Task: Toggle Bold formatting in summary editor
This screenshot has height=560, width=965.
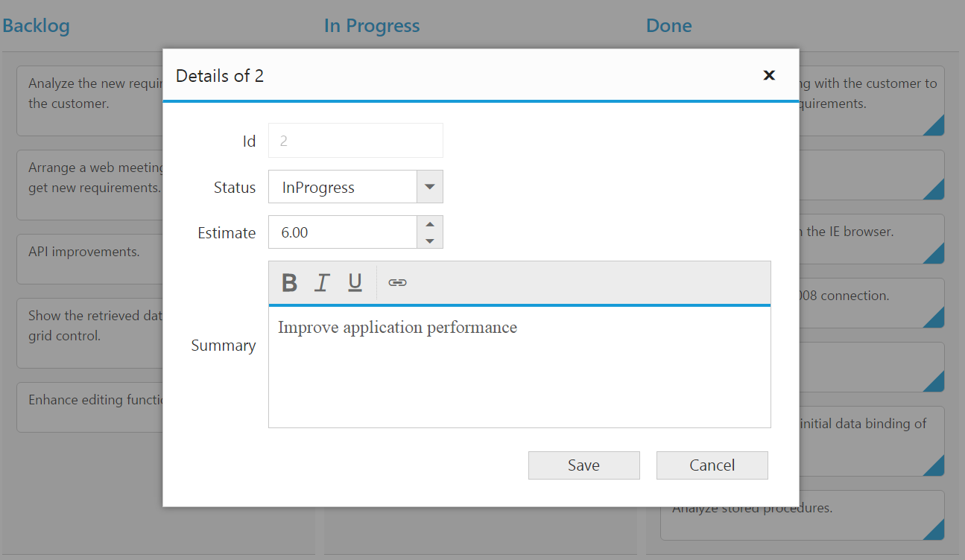Action: click(290, 283)
